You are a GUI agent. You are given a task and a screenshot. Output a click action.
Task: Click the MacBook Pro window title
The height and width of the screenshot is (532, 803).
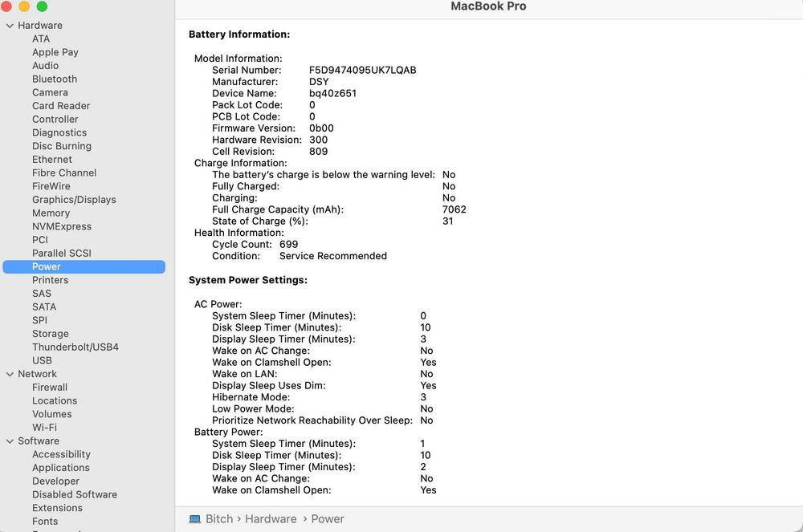(488, 6)
